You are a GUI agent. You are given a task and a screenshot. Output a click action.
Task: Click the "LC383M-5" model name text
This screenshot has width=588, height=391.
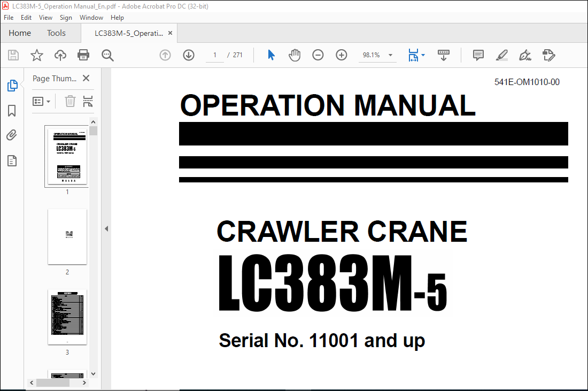(332, 283)
